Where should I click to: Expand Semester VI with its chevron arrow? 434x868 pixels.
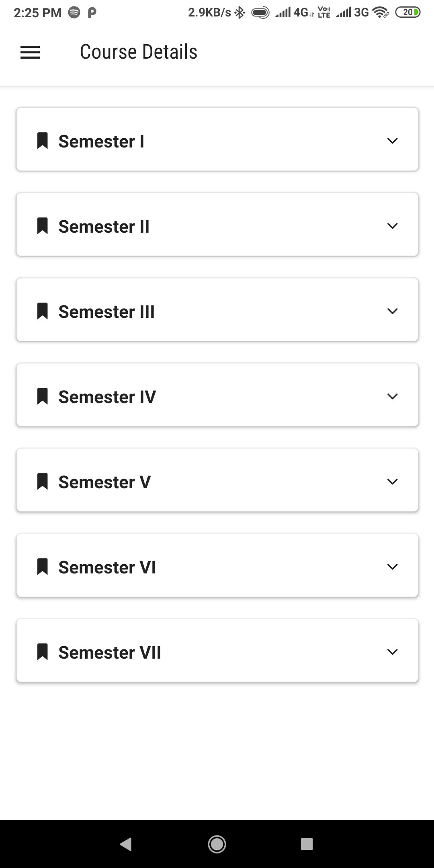click(392, 567)
